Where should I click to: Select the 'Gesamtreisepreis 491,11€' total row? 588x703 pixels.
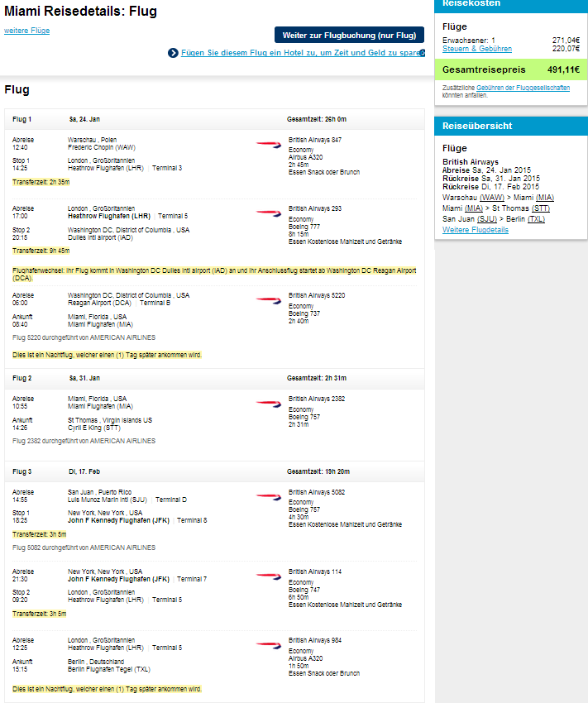click(511, 69)
